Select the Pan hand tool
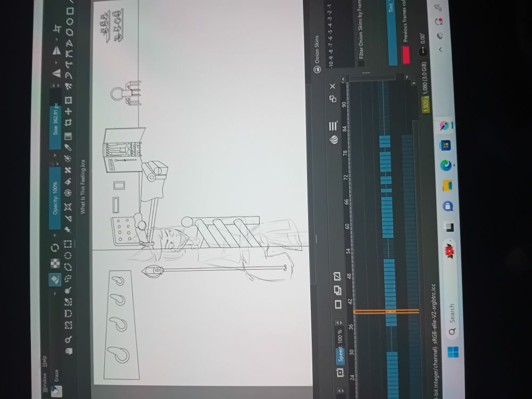Image resolution: width=532 pixels, height=399 pixels. pyautogui.click(x=68, y=351)
